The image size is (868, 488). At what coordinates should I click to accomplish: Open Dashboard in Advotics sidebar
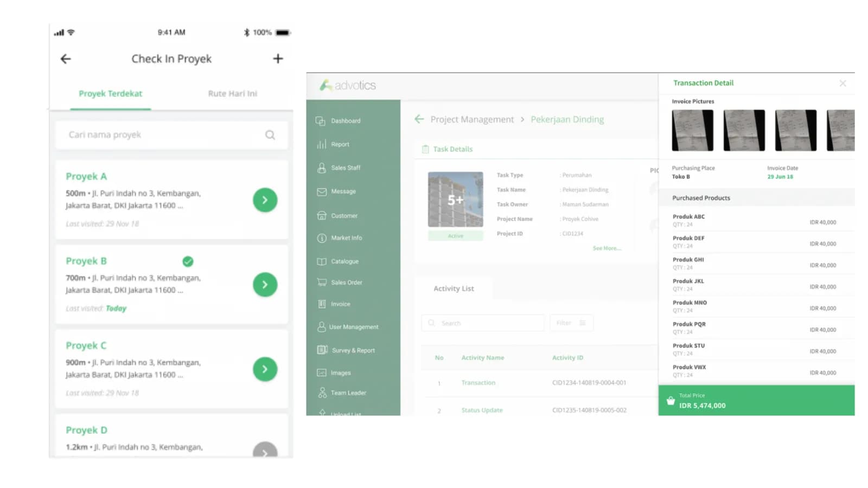pyautogui.click(x=339, y=121)
